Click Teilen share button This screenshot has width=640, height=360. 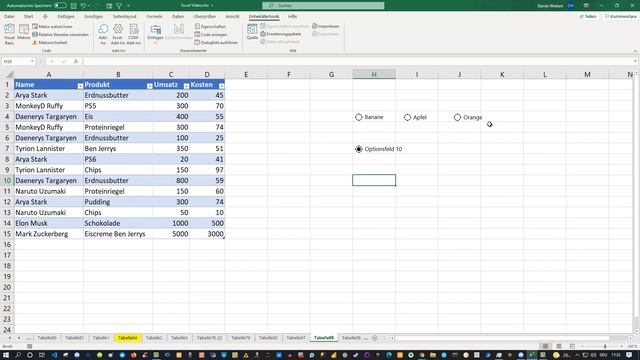[588, 16]
